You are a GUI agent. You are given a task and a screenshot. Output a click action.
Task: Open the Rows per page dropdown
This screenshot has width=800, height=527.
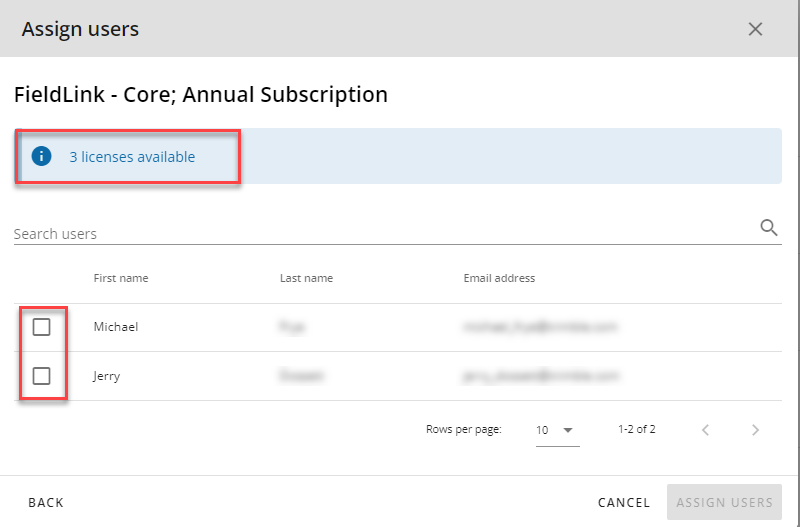(x=557, y=430)
